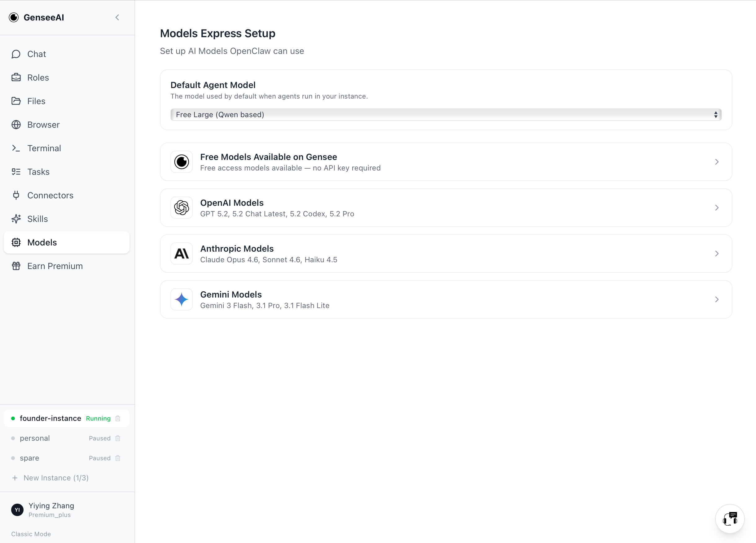
Task: Switch to Classic Mode
Action: [x=31, y=534]
